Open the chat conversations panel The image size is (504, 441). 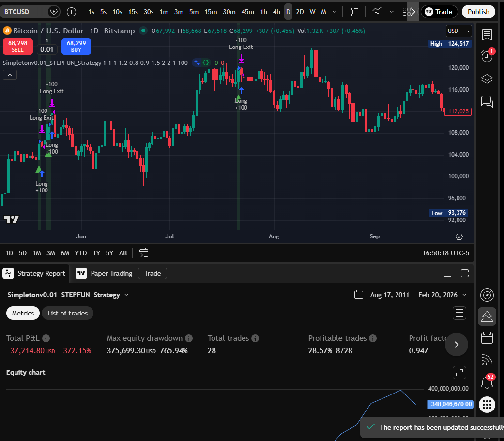click(487, 102)
